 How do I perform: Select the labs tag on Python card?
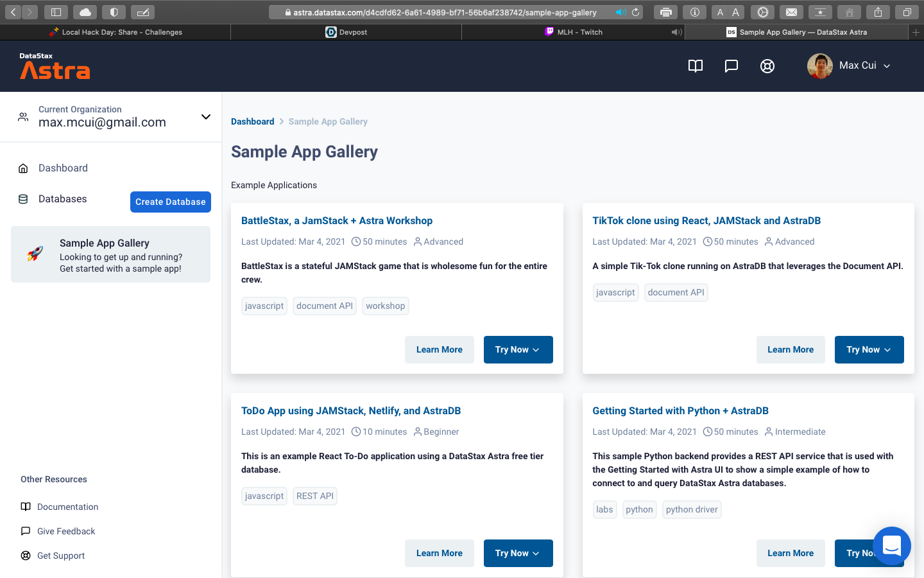click(x=604, y=509)
